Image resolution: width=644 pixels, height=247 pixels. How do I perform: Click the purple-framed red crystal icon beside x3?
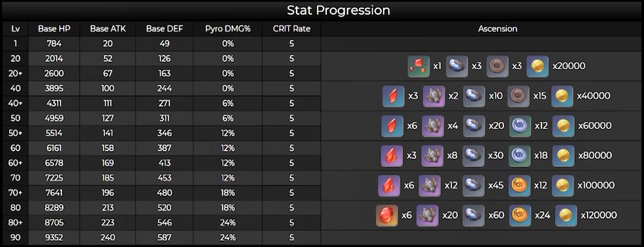391,156
